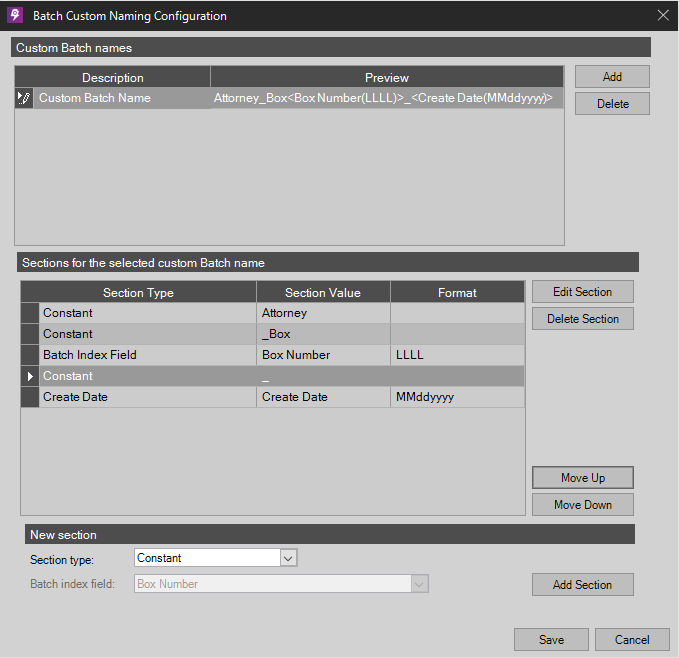The width and height of the screenshot is (679, 658).
Task: Click the edit pencil icon beside Custom Batch Name
Action: 24,98
